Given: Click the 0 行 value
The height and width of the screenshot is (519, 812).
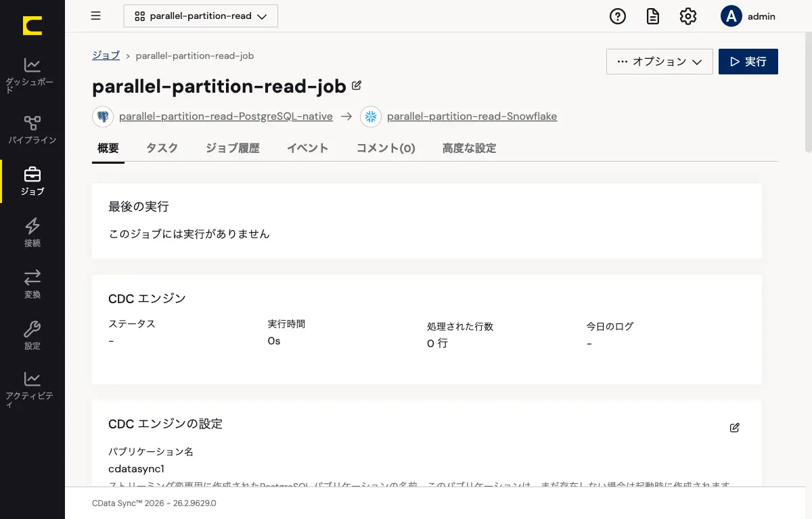Looking at the screenshot, I should pos(437,344).
